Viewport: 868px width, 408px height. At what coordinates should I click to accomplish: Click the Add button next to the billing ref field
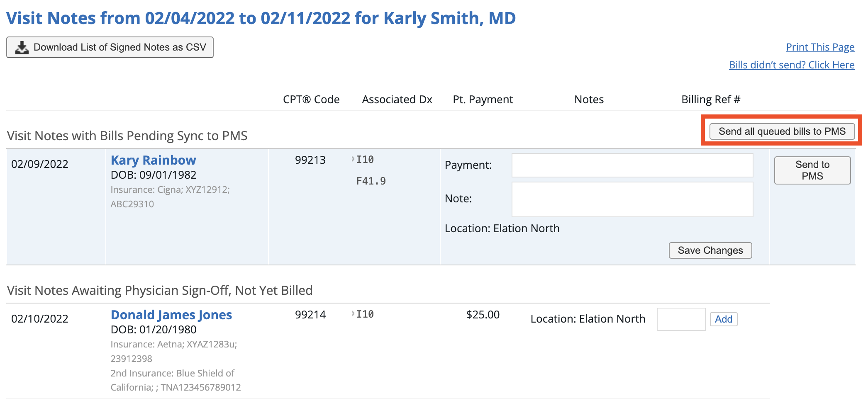[723, 319]
